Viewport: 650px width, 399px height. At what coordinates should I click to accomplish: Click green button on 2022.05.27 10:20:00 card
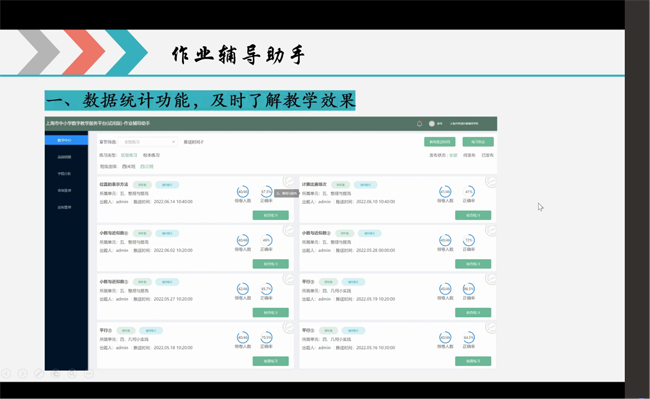point(271,312)
